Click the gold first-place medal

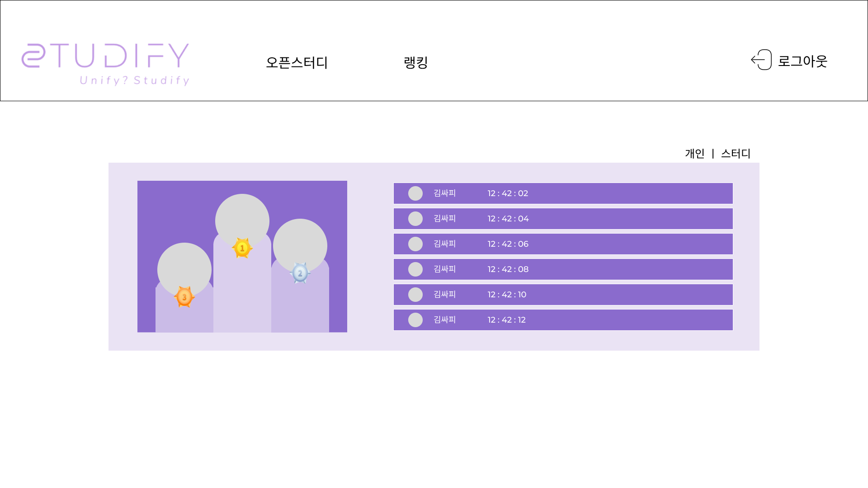(242, 248)
